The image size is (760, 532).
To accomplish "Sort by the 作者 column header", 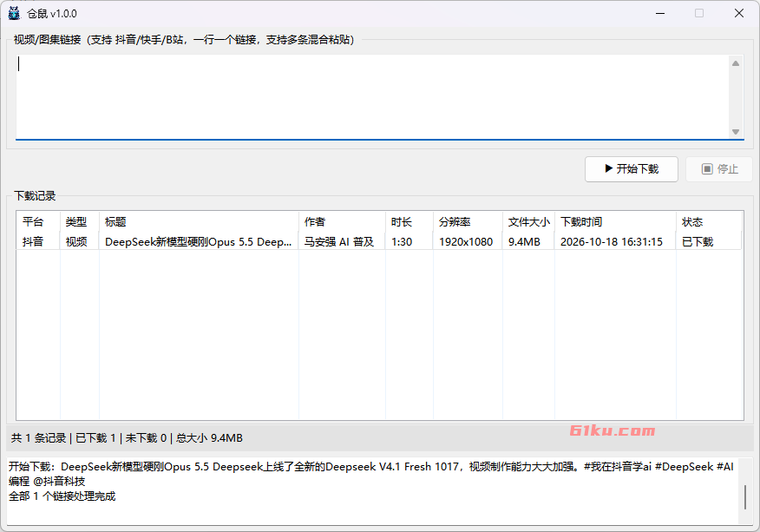I will point(342,221).
